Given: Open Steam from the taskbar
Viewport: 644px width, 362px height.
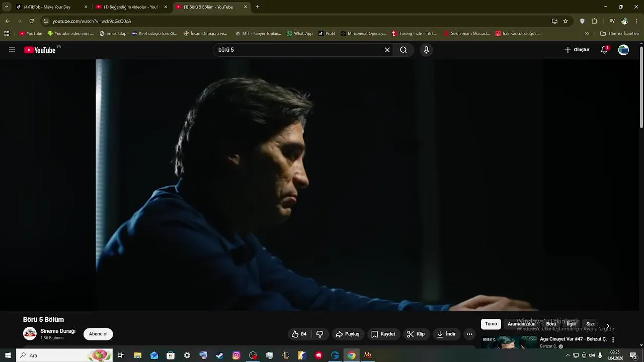Looking at the screenshot, I should pyautogui.click(x=220, y=355).
